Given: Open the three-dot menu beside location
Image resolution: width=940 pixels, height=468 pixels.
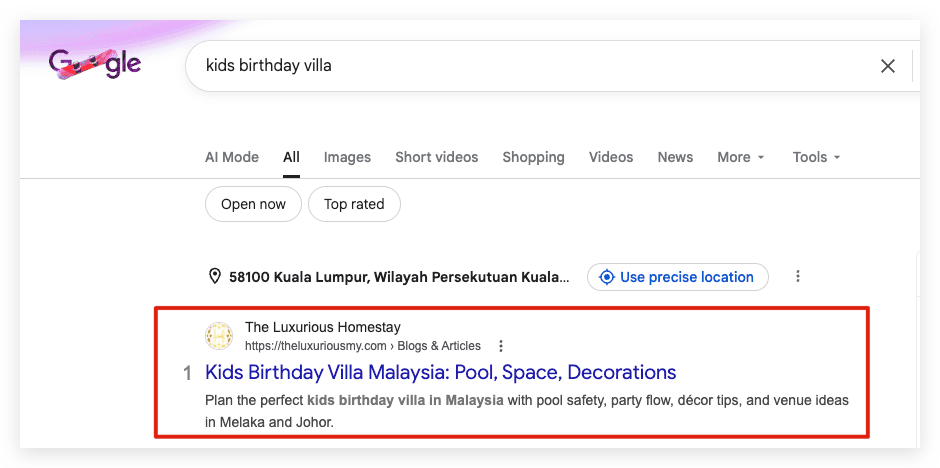Looking at the screenshot, I should click(797, 276).
